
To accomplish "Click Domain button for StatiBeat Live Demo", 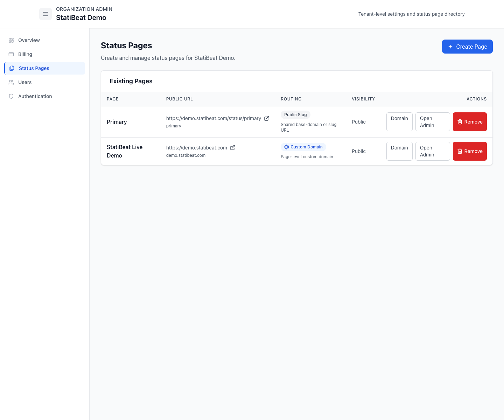I will tap(399, 151).
